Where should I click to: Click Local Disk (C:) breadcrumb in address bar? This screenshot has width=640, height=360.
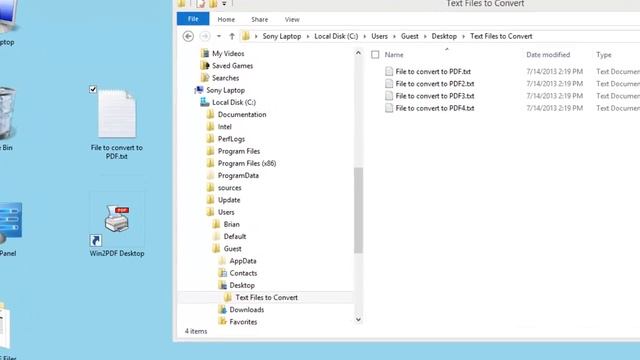click(336, 36)
